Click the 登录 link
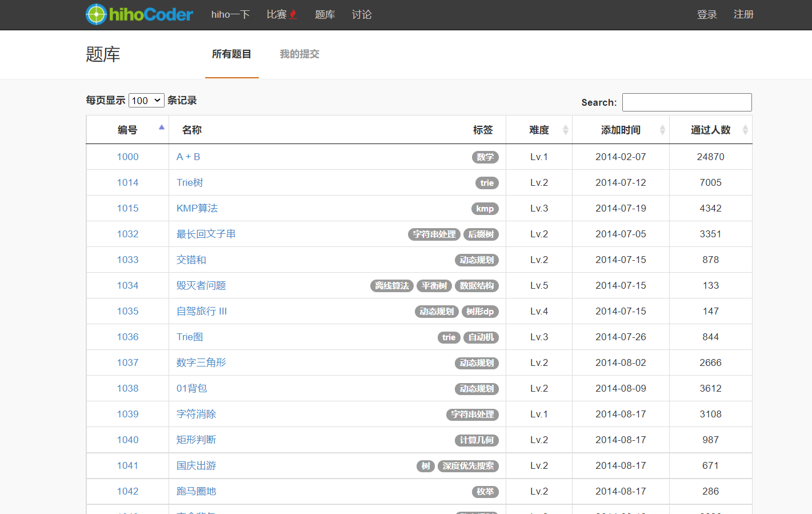Screen dimensions: 812x514 707,14
